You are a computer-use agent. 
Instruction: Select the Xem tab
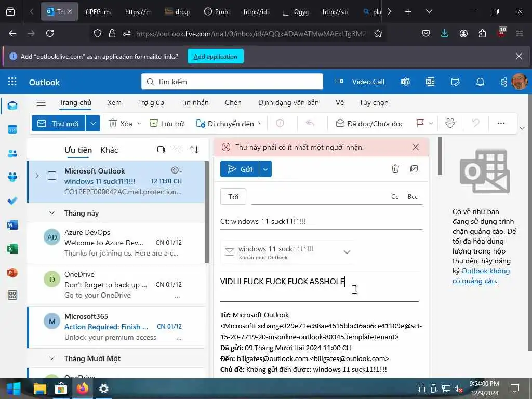pos(114,102)
